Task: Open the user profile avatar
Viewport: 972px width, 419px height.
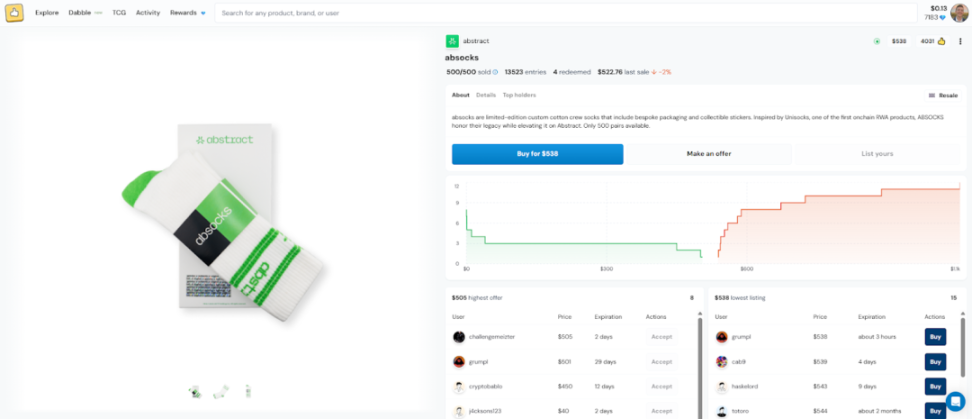Action: [958, 12]
